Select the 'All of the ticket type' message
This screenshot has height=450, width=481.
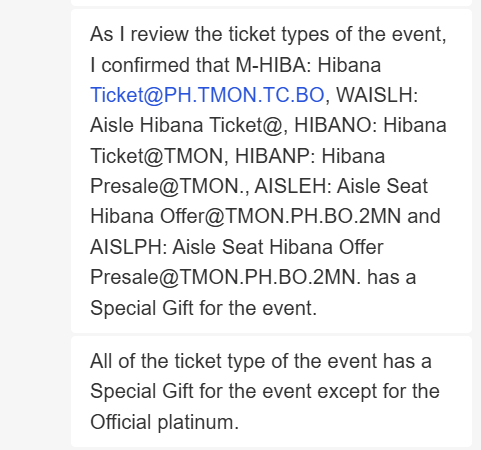pos(271,391)
